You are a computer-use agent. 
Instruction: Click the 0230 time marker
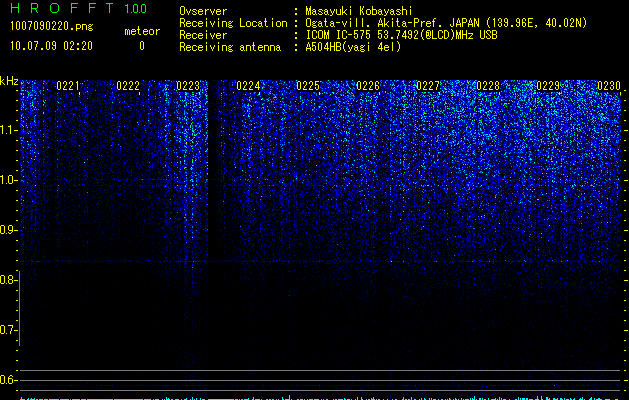click(609, 86)
